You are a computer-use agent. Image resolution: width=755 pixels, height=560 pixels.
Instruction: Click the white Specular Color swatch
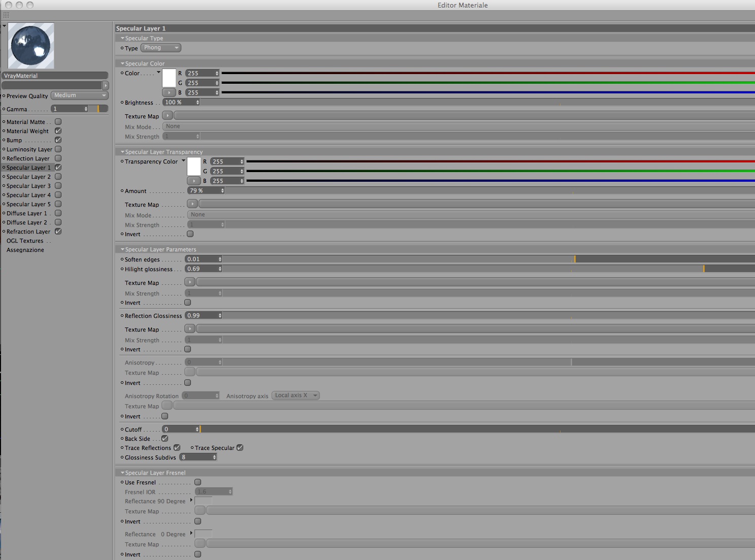pos(169,78)
